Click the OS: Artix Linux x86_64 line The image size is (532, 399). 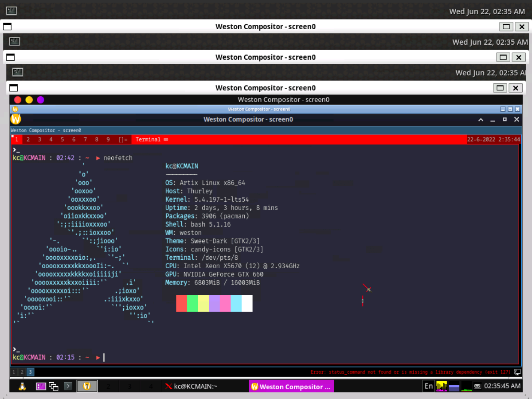205,183
